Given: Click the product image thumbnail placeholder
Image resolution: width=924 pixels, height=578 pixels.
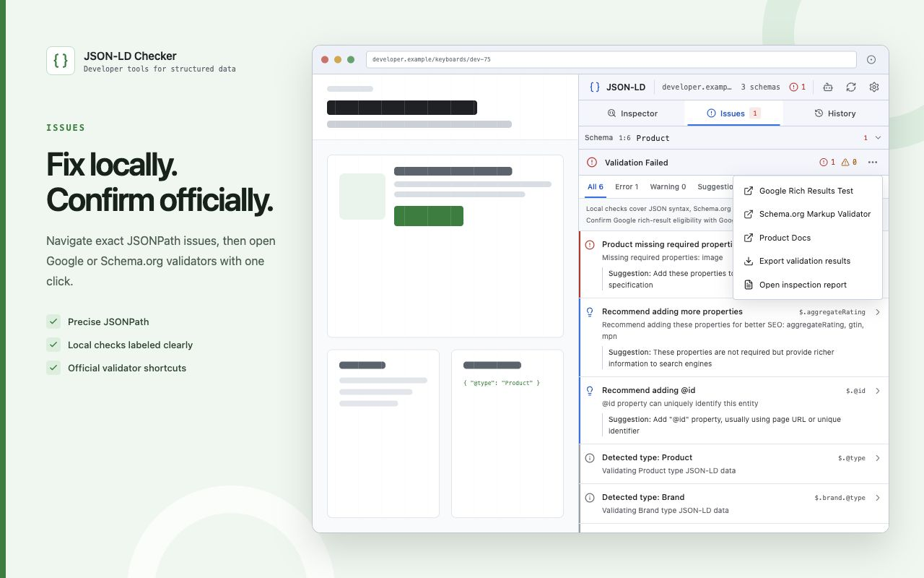Looking at the screenshot, I should coord(362,197).
